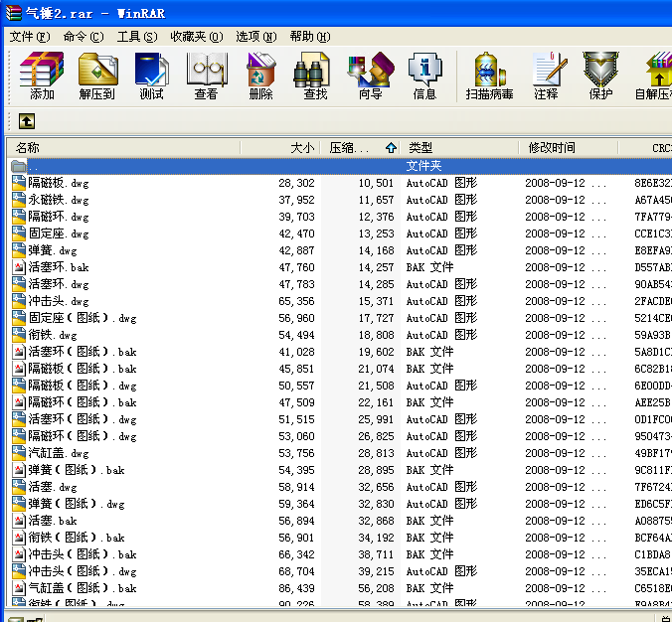Click the icon of 汽缸盖.dwg

(19, 453)
